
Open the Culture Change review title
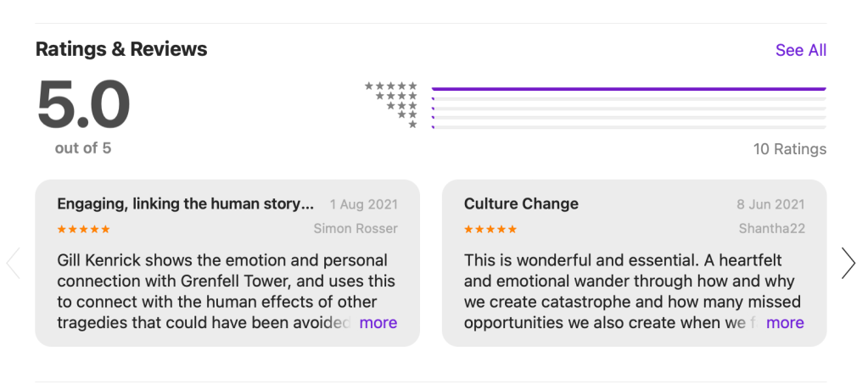coord(521,203)
